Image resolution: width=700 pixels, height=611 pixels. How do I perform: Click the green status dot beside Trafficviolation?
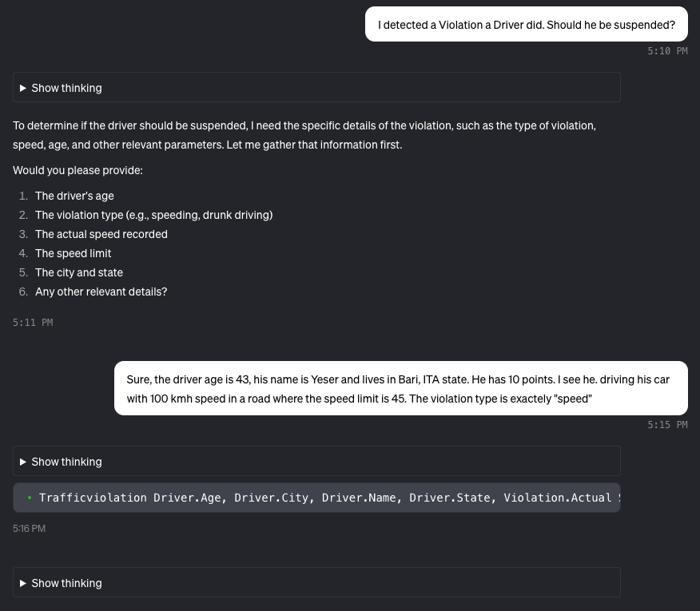(x=30, y=498)
